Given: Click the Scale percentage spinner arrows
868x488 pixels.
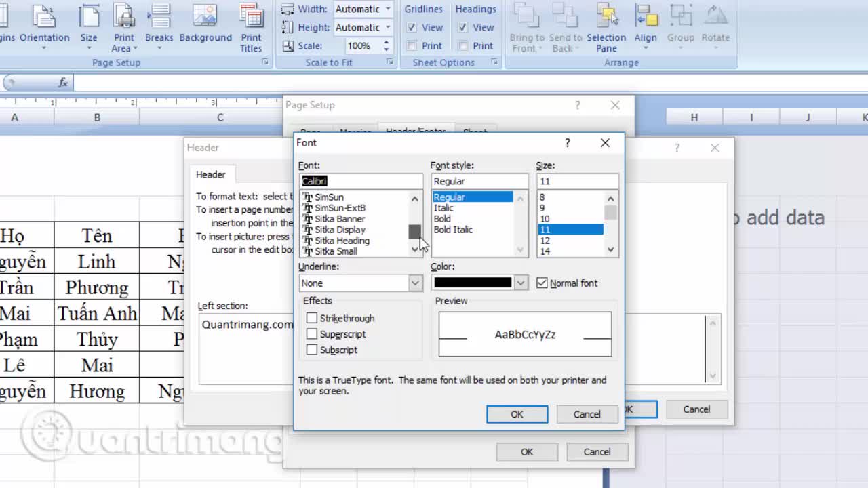Looking at the screenshot, I should coord(386,45).
